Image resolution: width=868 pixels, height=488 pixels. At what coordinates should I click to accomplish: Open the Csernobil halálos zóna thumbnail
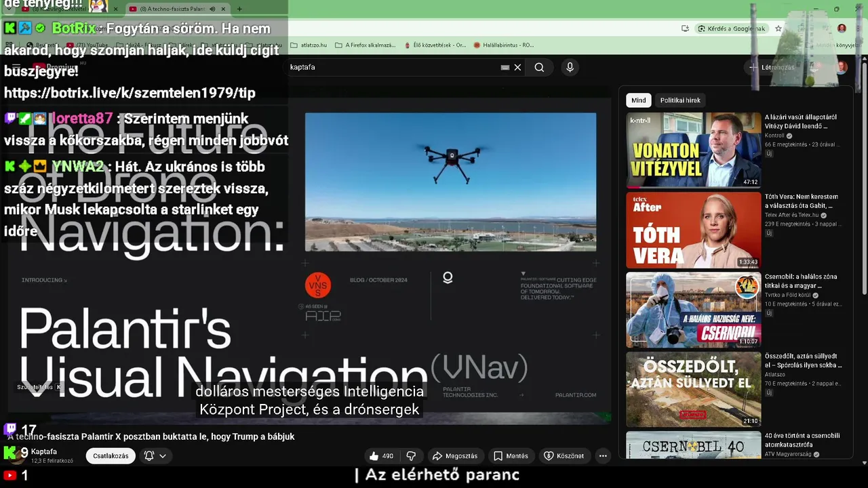click(x=693, y=310)
